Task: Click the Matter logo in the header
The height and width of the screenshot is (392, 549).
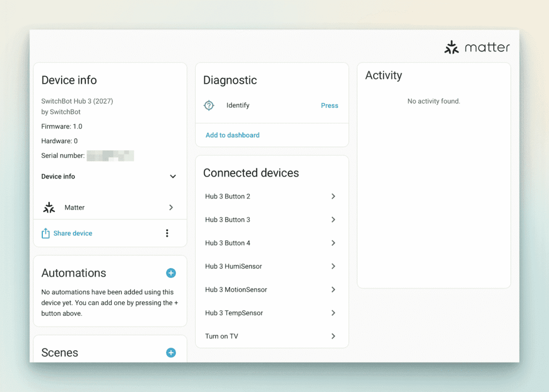Action: [x=477, y=48]
